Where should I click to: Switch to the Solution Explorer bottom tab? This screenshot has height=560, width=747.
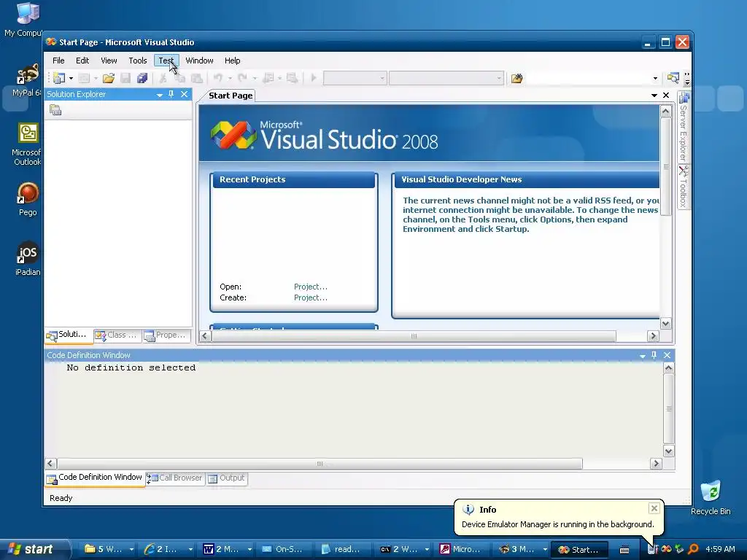coord(68,335)
